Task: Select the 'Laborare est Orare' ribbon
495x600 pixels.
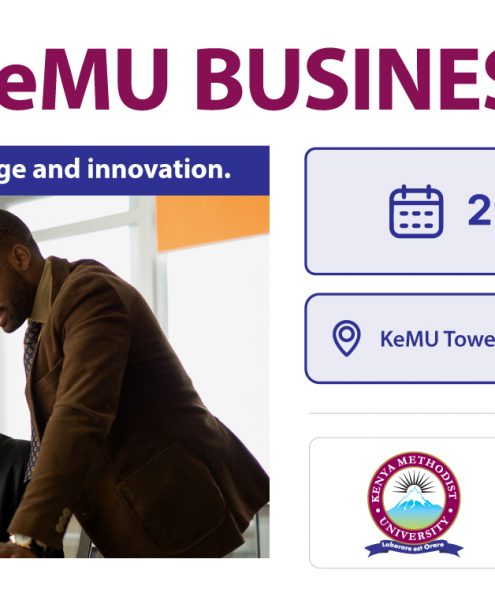Action: [x=414, y=547]
